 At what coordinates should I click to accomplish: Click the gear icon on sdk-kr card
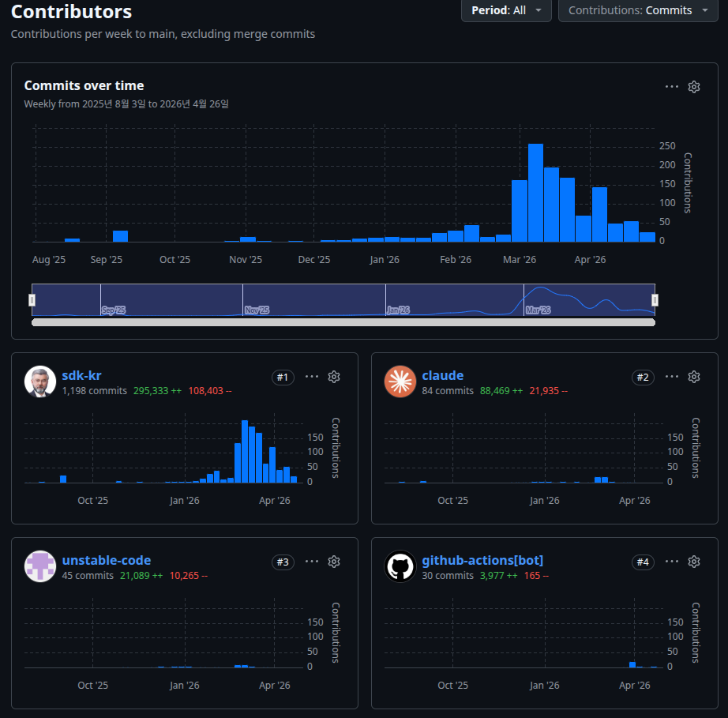pyautogui.click(x=334, y=377)
